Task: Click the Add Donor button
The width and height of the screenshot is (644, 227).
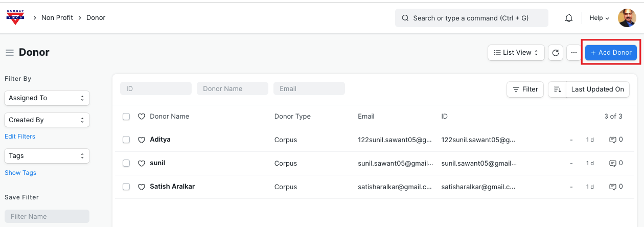Action: point(611,53)
